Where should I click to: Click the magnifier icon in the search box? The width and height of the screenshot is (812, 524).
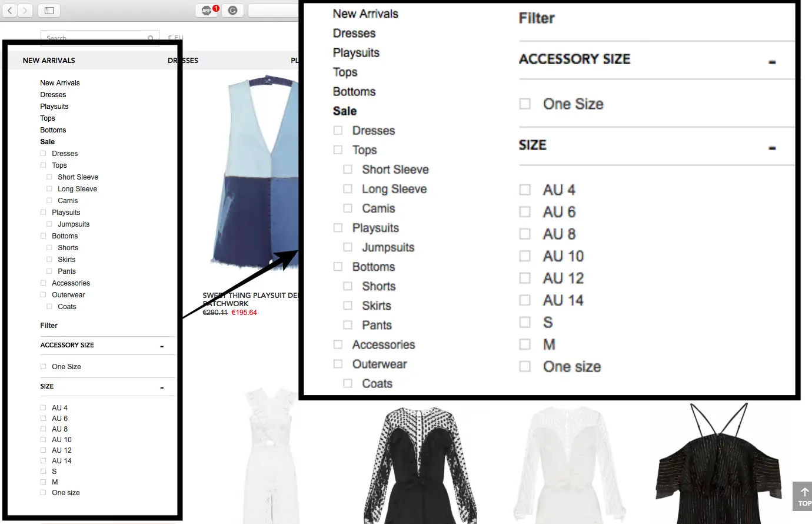pos(151,38)
